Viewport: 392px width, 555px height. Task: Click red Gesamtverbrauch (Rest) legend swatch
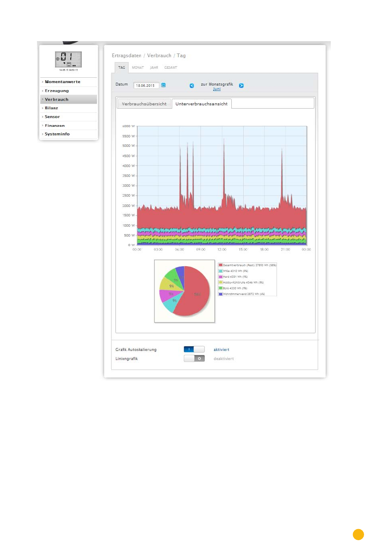pos(221,265)
